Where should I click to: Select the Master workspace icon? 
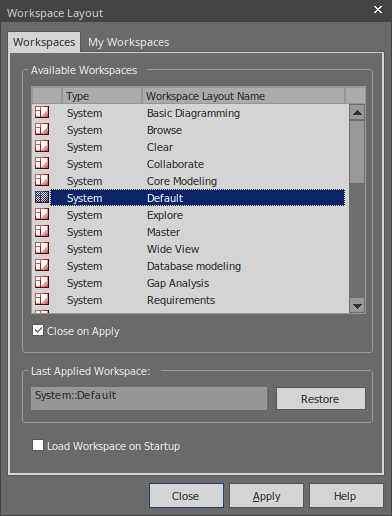[42, 231]
